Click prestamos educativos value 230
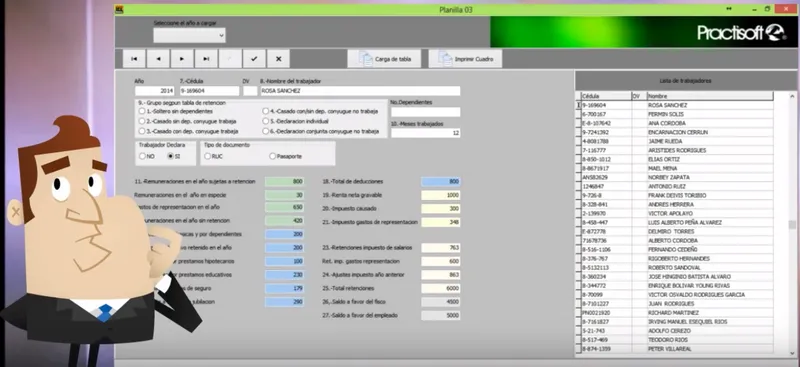 coord(285,275)
